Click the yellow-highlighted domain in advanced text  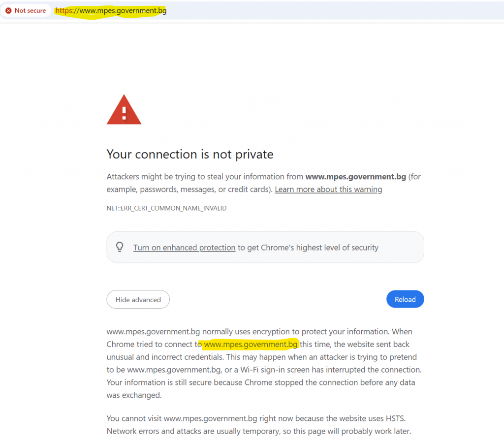click(251, 344)
